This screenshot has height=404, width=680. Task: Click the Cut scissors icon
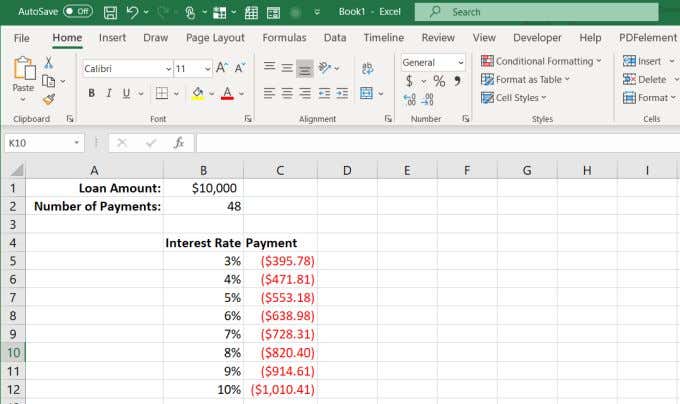(49, 63)
